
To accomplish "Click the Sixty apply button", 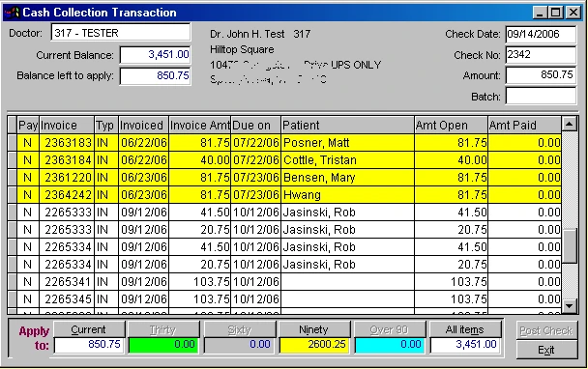I will pos(239,329).
